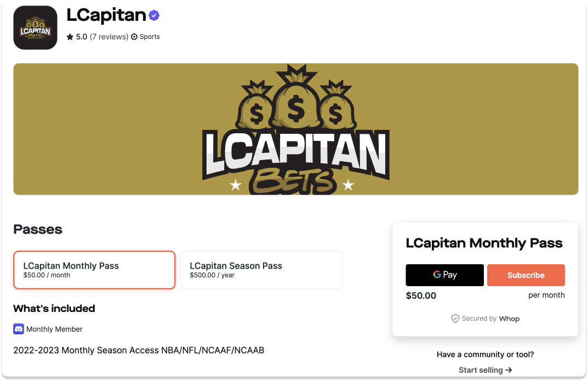Click the LCapitan profile logo avatar
Image resolution: width=588 pixels, height=381 pixels.
[x=35, y=27]
